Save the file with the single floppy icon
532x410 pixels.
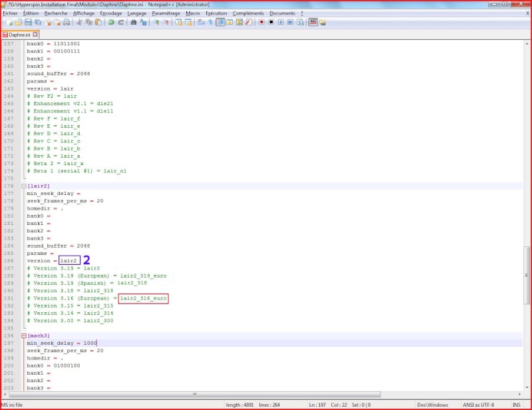[x=28, y=23]
